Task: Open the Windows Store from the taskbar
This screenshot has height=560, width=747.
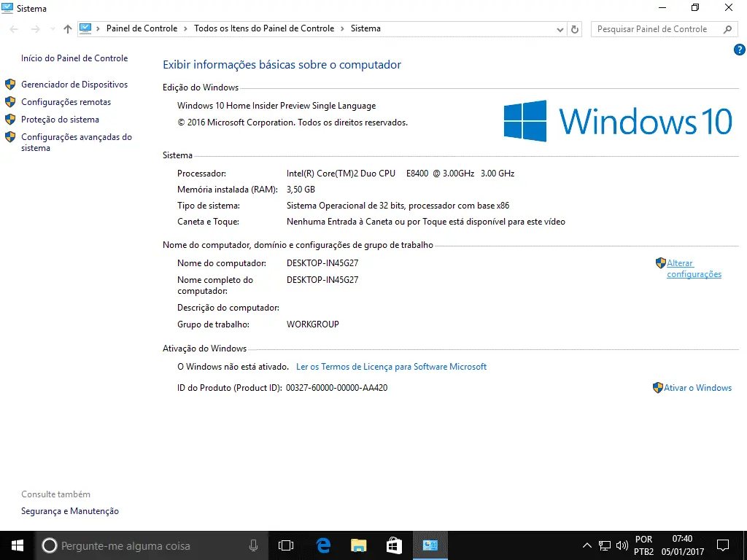Action: [394, 545]
